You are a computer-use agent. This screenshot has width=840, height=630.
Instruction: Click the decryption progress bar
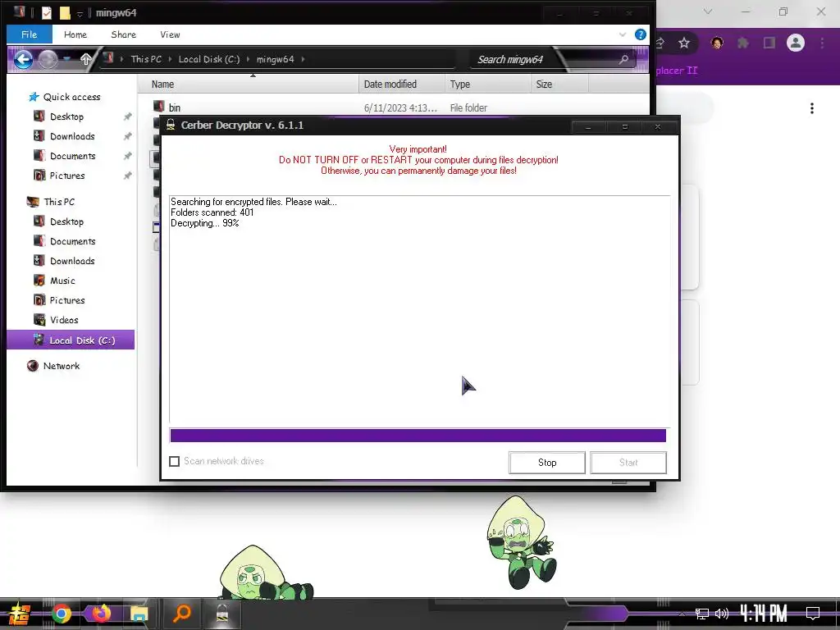click(418, 435)
